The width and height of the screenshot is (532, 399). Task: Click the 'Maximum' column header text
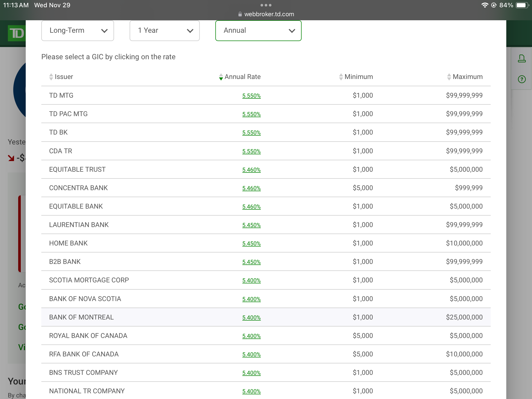click(468, 77)
